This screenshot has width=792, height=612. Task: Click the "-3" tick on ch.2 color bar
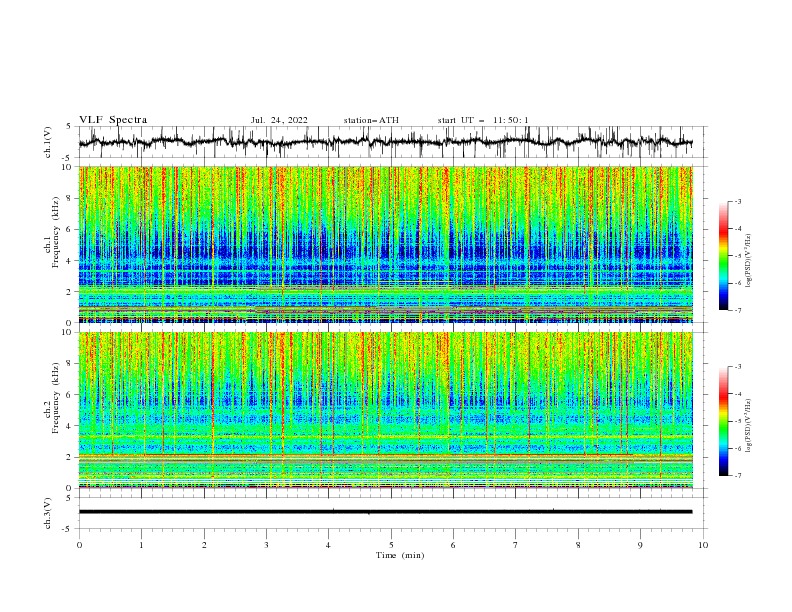click(x=737, y=367)
